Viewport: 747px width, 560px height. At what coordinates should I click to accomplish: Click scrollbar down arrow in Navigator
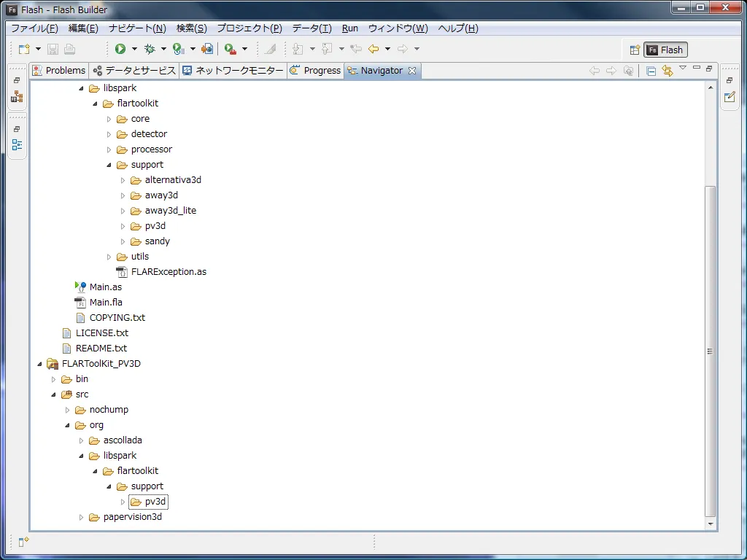pos(711,524)
